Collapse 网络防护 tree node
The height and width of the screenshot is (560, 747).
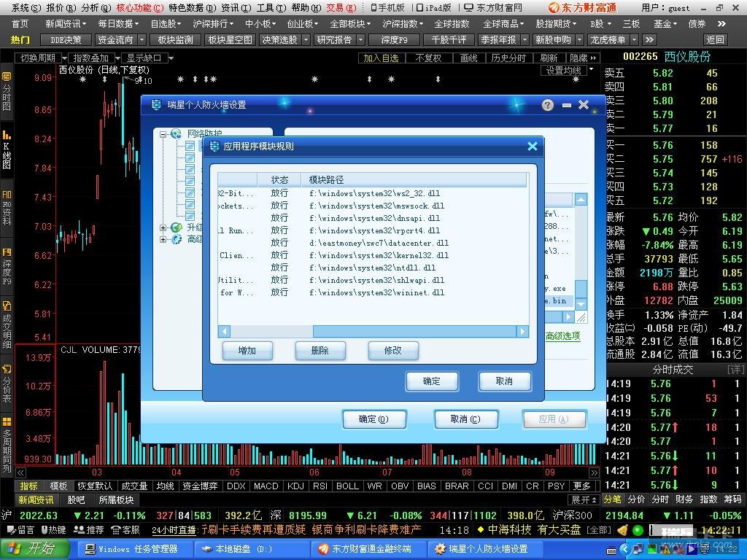pyautogui.click(x=163, y=134)
